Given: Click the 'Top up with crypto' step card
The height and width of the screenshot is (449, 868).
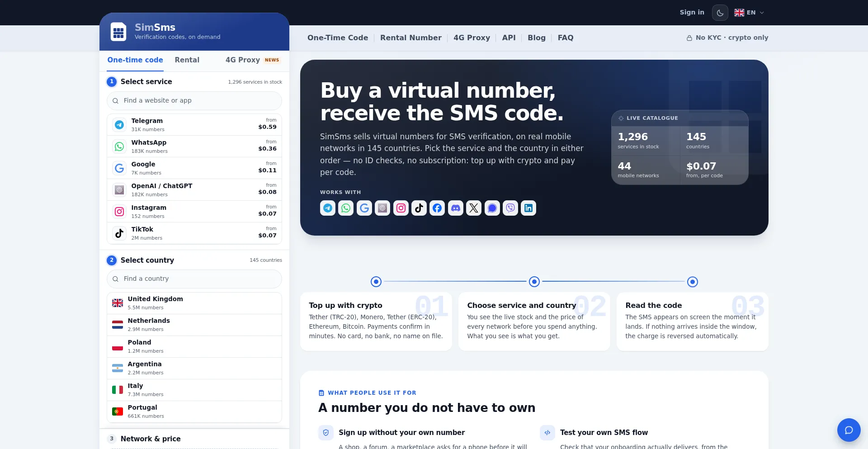Looking at the screenshot, I should [x=376, y=321].
